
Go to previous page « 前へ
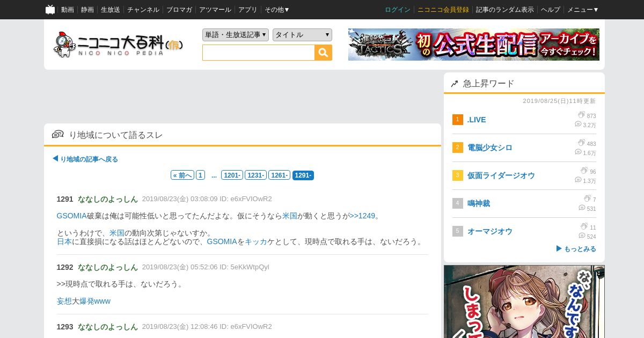182,175
